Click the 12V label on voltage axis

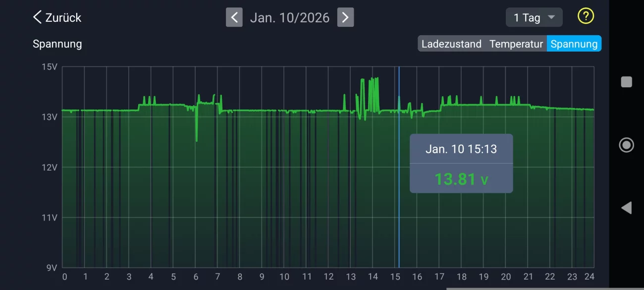click(x=50, y=167)
